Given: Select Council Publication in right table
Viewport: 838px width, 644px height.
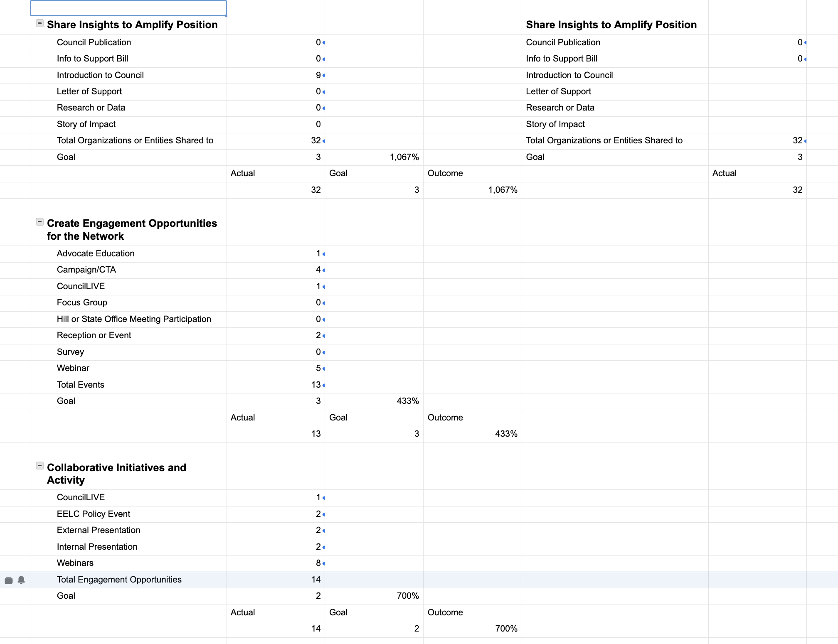Looking at the screenshot, I should [563, 42].
